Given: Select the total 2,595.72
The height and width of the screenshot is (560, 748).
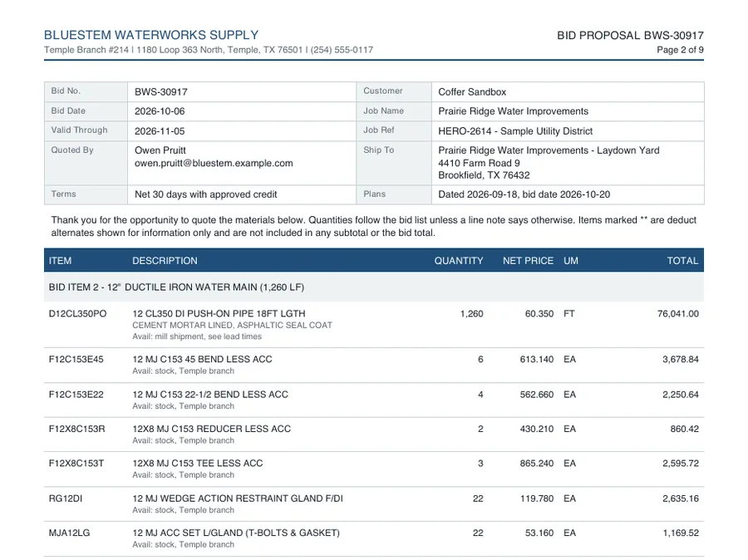Looking at the screenshot, I should point(680,463).
